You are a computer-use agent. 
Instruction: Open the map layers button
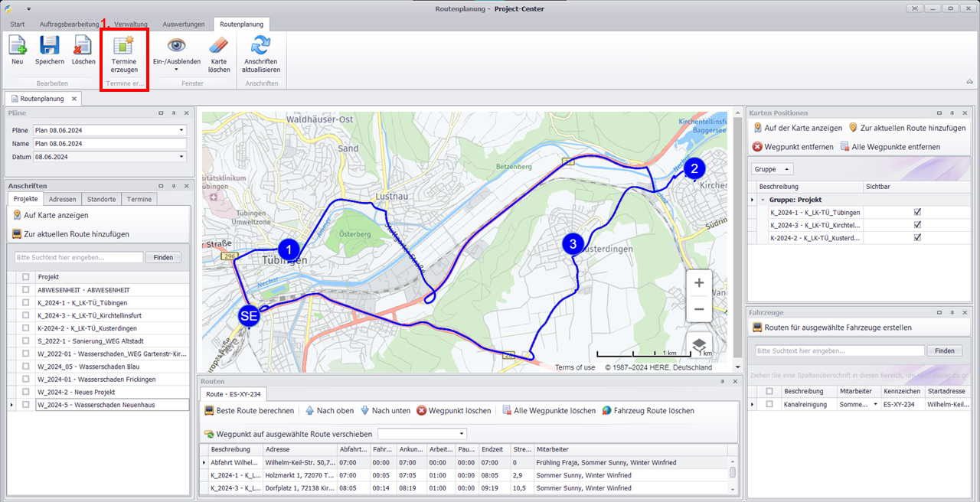coord(698,346)
